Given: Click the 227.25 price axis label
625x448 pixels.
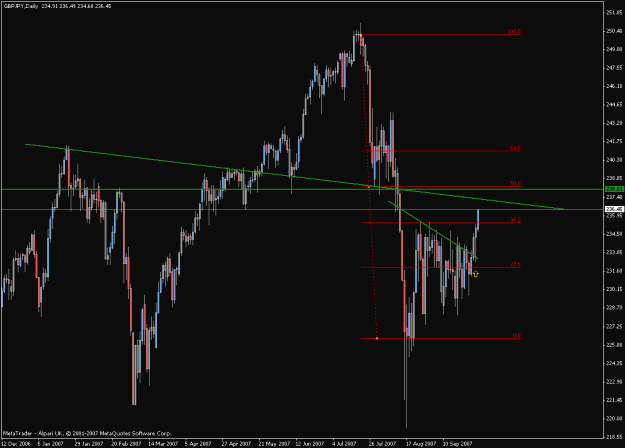Looking at the screenshot, I should (614, 326).
